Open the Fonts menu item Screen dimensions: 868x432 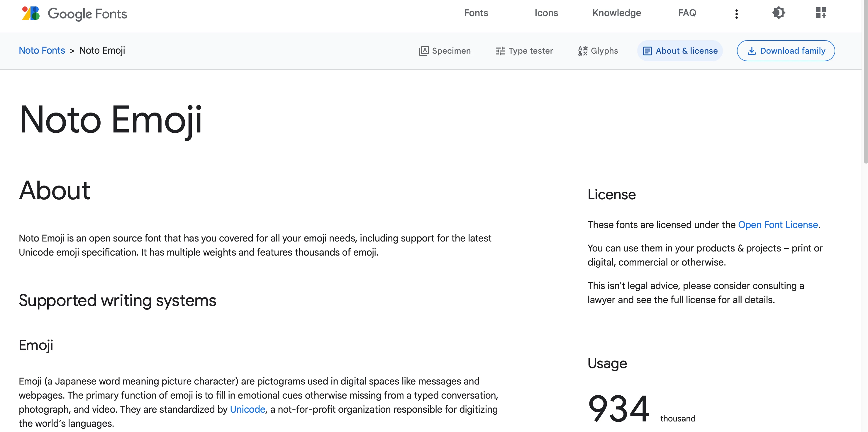[476, 13]
